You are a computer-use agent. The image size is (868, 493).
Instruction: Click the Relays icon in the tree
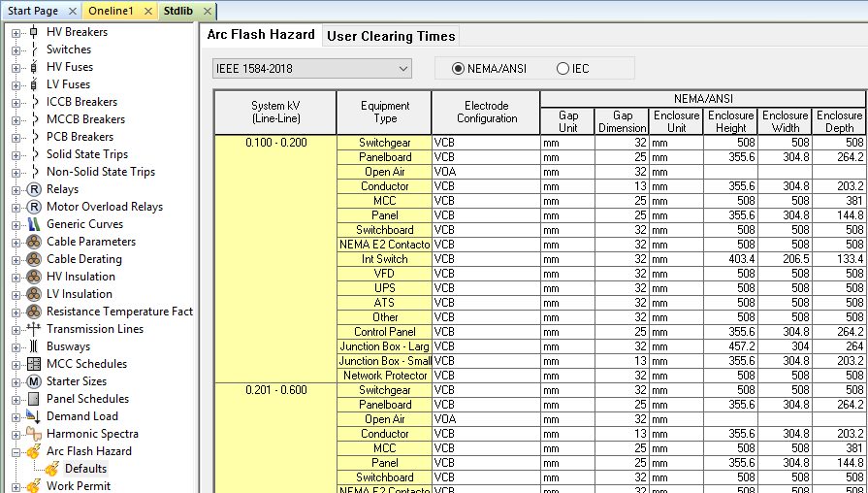[34, 189]
